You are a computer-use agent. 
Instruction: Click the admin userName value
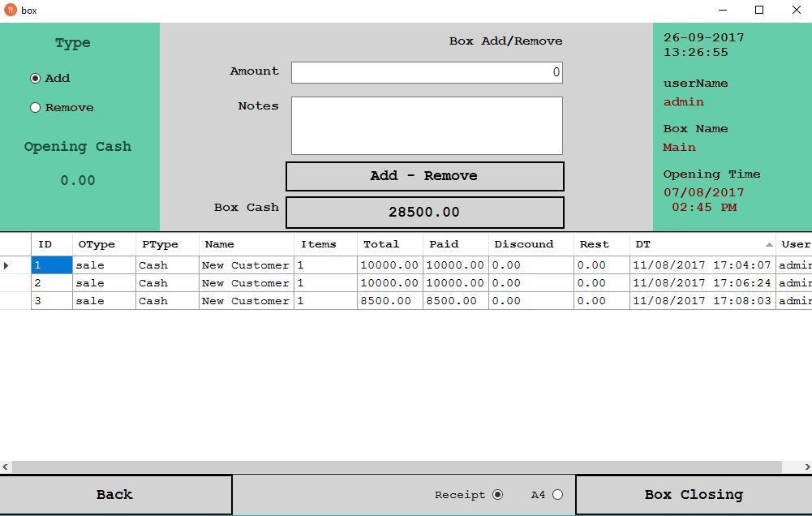[684, 102]
